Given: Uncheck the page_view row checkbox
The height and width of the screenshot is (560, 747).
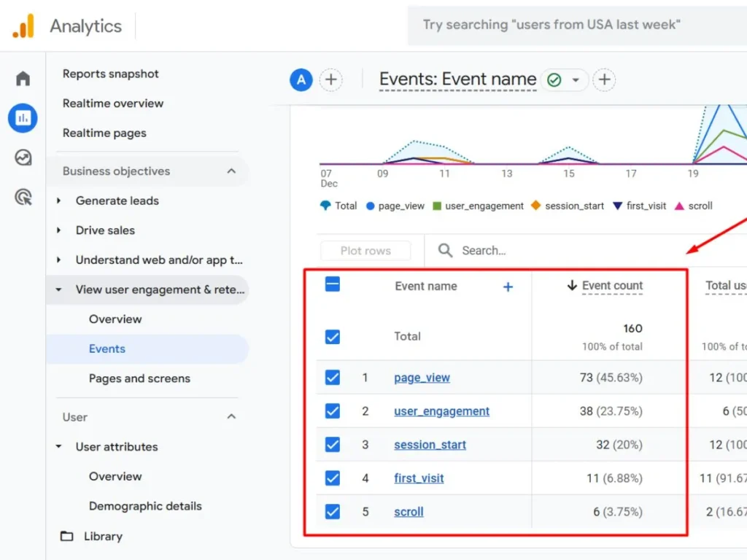Looking at the screenshot, I should click(332, 377).
